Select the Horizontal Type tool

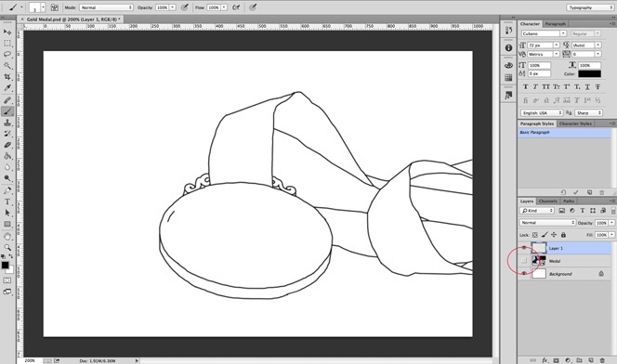[7, 201]
